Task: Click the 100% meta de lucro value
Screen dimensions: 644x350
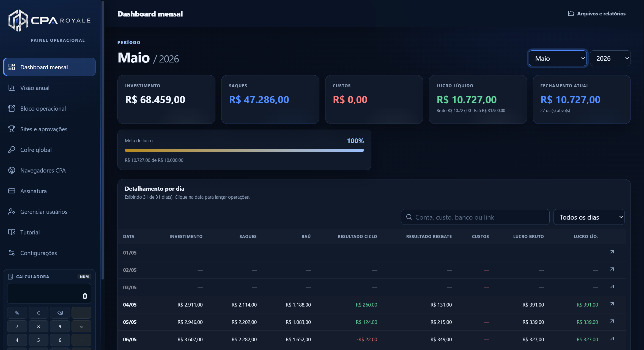Action: [355, 141]
